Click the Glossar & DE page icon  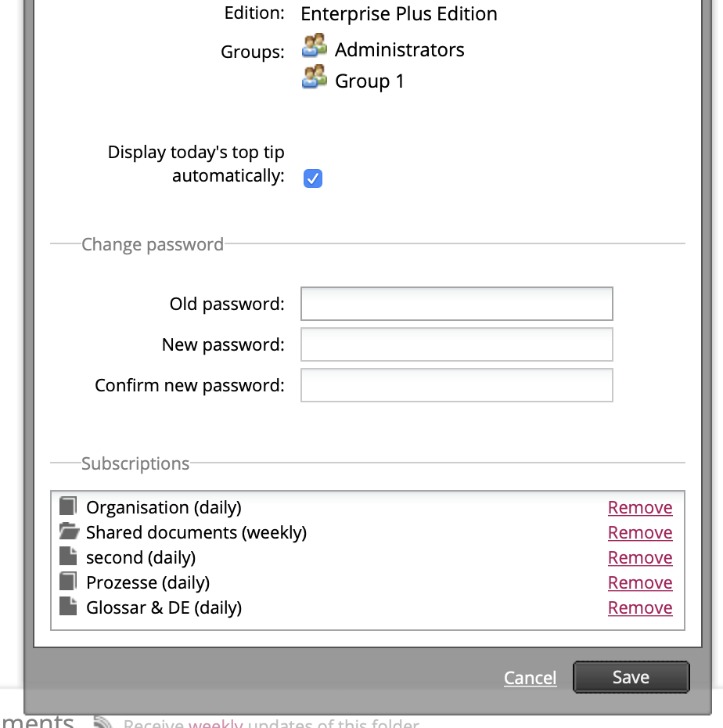68,607
